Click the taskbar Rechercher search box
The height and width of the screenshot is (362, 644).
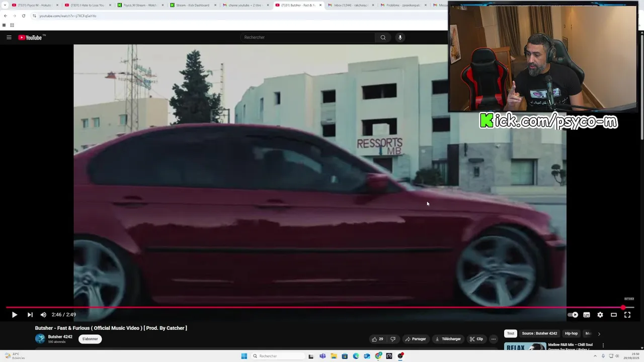tap(277, 356)
